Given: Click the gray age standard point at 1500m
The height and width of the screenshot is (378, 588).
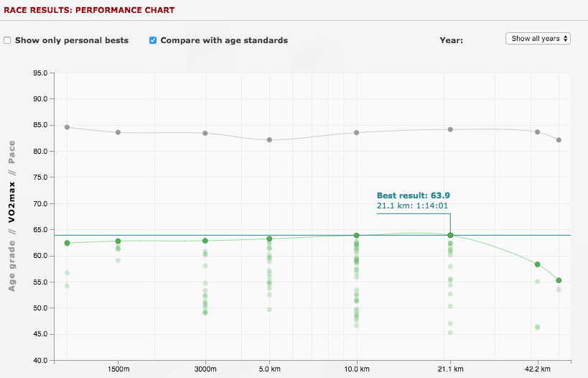Looking at the screenshot, I should (x=118, y=132).
